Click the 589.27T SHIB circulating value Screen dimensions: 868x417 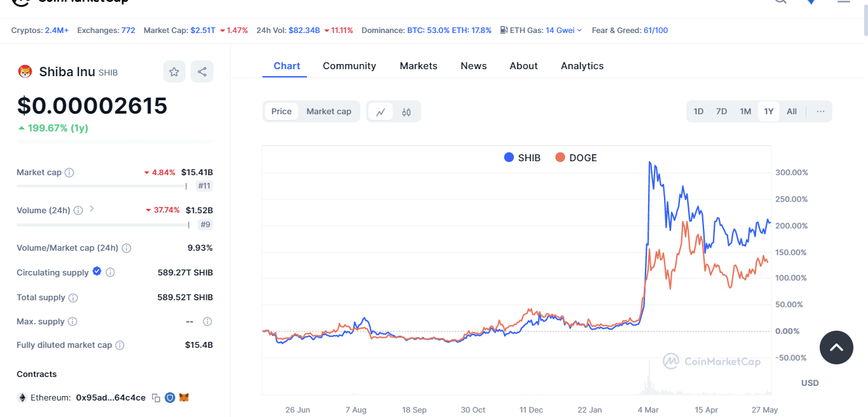coord(185,272)
